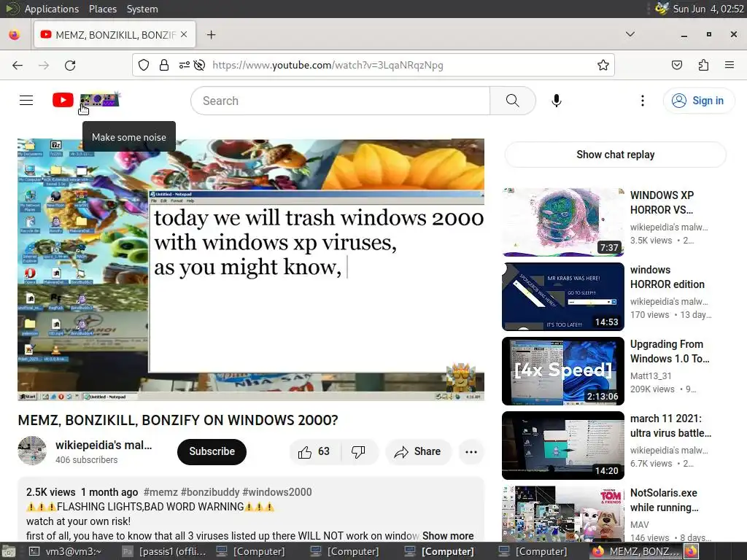This screenshot has width=747, height=560.
Task: Click autoplay-blocked icon in address bar
Action: (x=200, y=65)
